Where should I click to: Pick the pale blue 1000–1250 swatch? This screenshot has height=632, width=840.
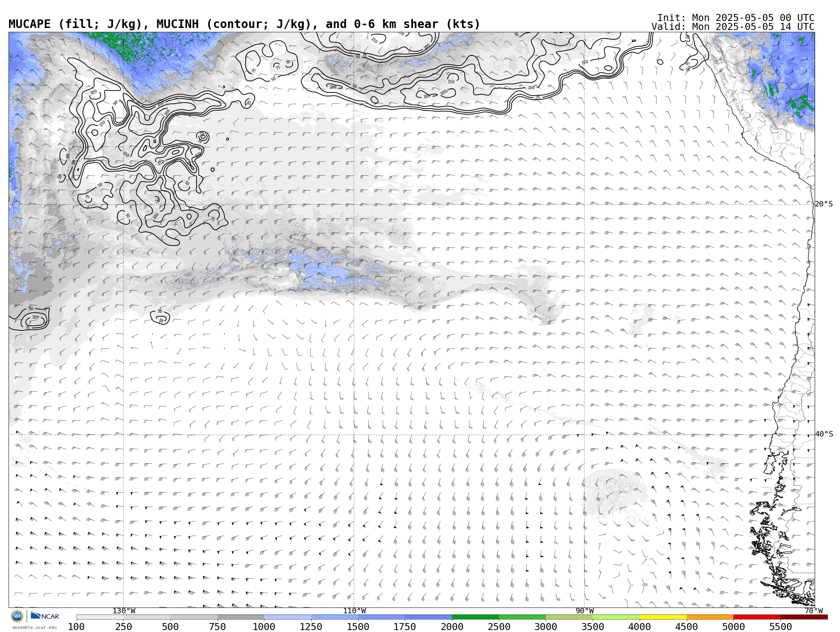(288, 617)
